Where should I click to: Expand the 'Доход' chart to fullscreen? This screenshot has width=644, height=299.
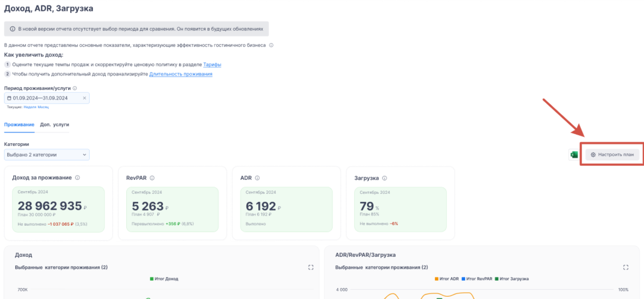click(x=311, y=267)
